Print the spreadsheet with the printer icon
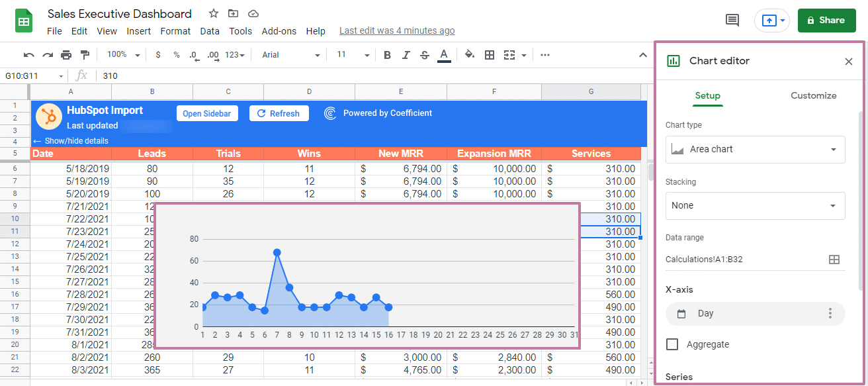868x386 pixels. pos(66,55)
